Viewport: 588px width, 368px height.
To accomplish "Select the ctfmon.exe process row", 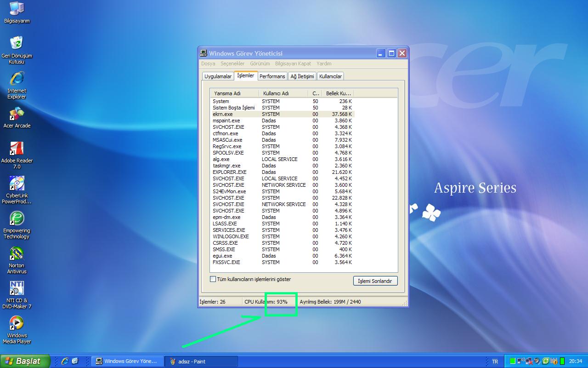I will tap(283, 133).
